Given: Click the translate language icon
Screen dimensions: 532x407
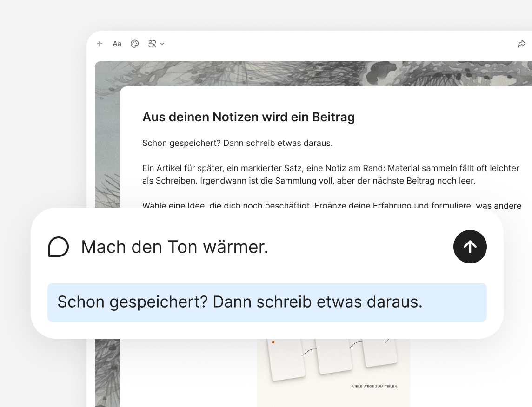Looking at the screenshot, I should pos(152,44).
